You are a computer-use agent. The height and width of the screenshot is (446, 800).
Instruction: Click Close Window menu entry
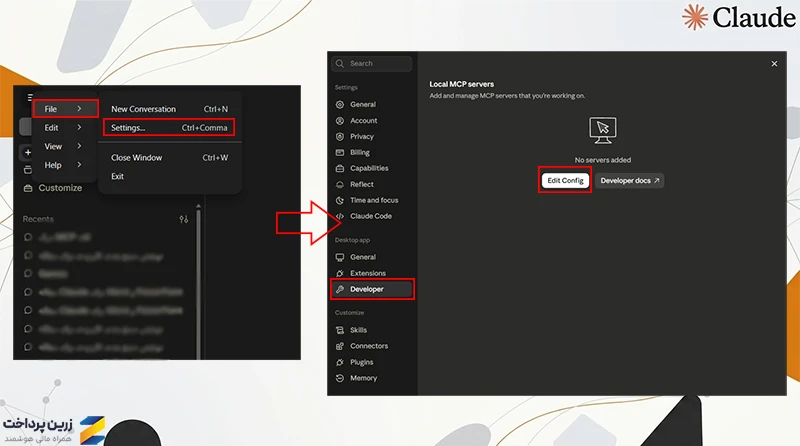tap(169, 158)
